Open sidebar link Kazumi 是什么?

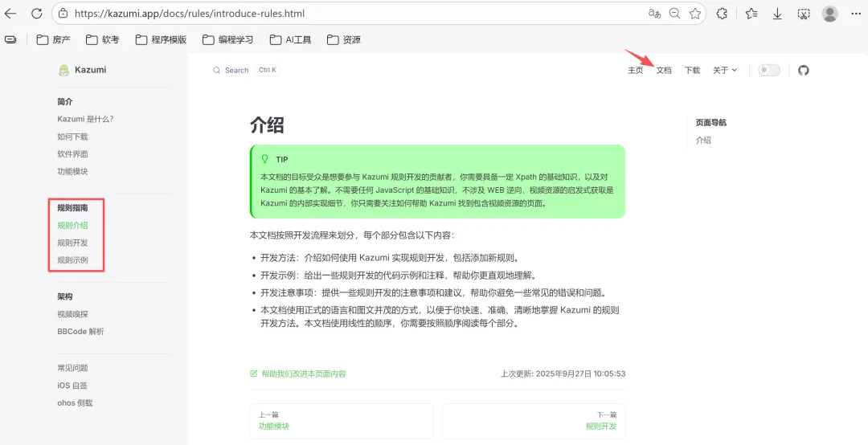click(85, 119)
